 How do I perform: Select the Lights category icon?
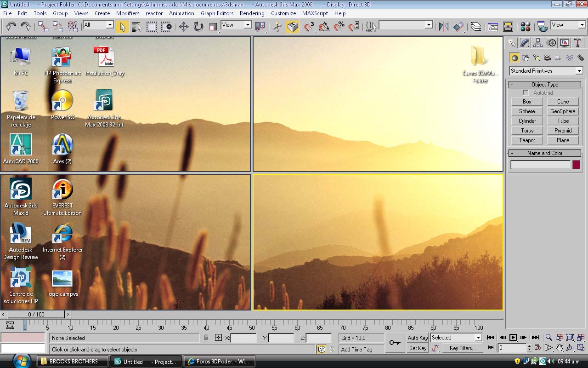pos(536,58)
